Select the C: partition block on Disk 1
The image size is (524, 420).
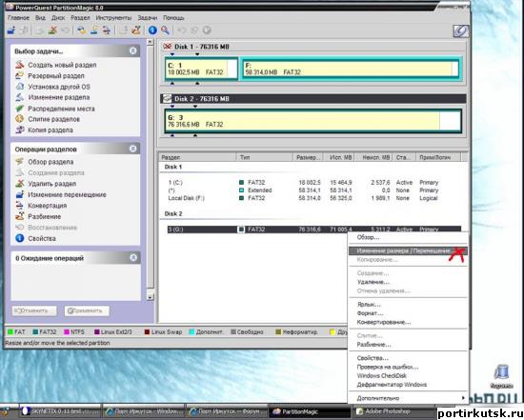click(x=202, y=69)
